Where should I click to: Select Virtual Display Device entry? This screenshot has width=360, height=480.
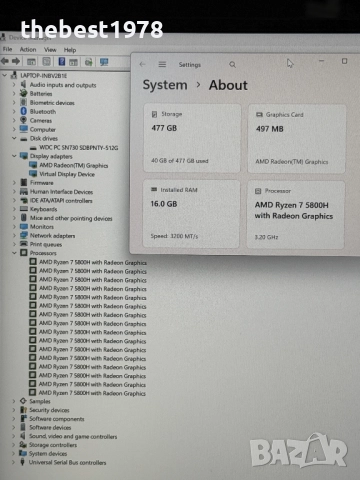[67, 174]
